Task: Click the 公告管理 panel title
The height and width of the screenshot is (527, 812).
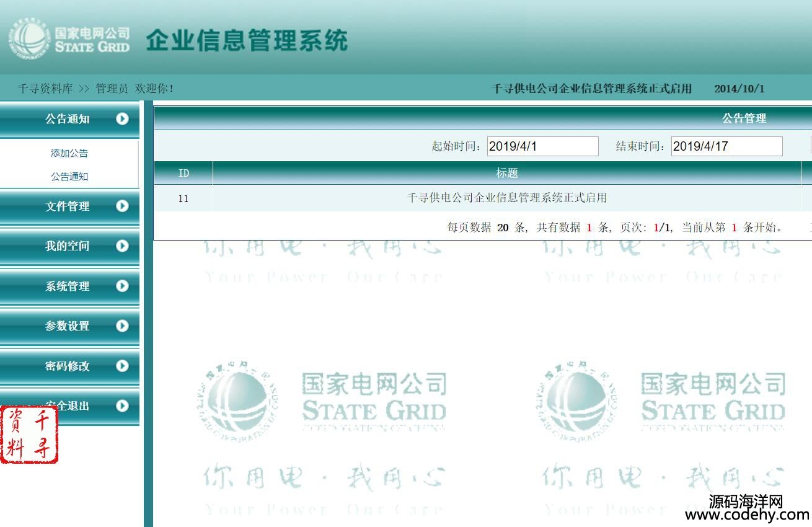Action: pos(744,118)
